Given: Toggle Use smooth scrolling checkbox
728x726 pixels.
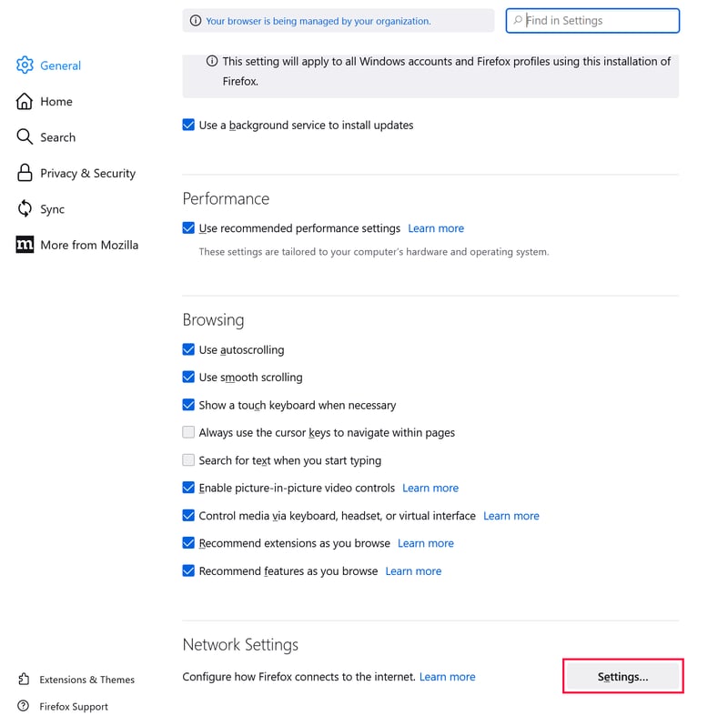Looking at the screenshot, I should 188,378.
